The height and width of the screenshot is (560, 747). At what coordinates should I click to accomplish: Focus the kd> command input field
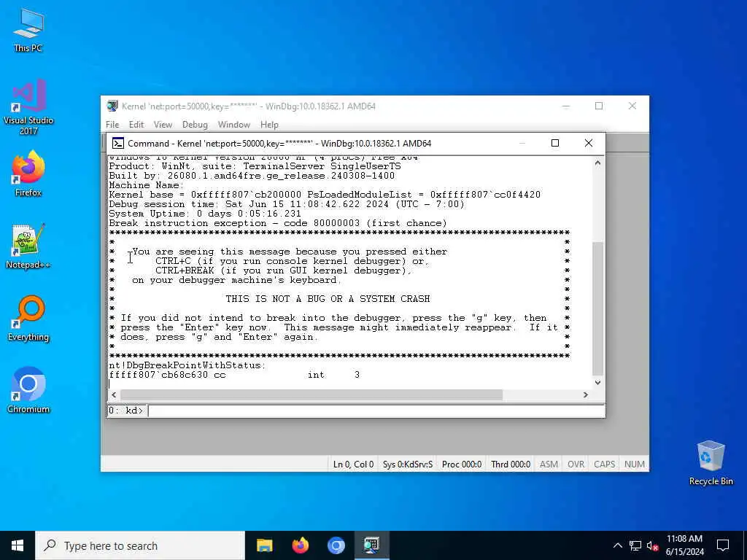(x=376, y=411)
